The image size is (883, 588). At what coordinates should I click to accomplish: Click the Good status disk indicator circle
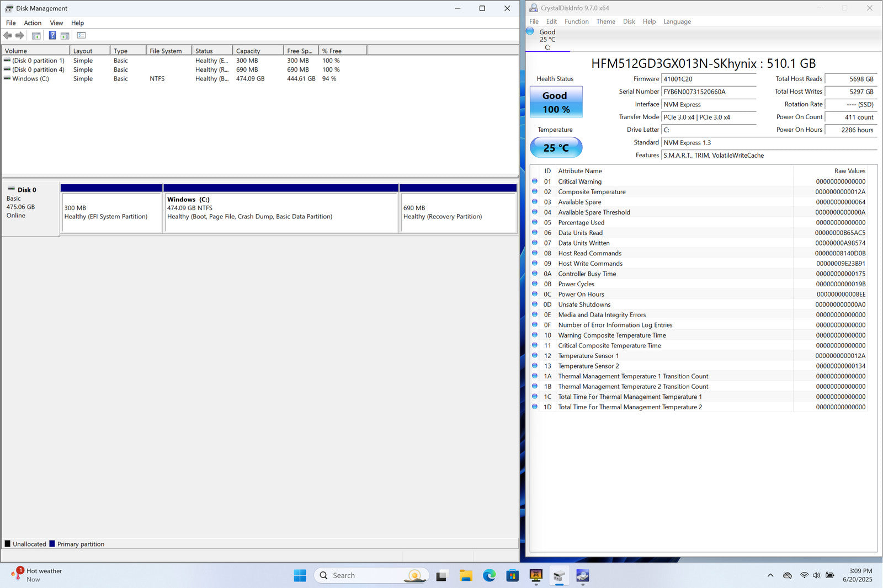(530, 31)
